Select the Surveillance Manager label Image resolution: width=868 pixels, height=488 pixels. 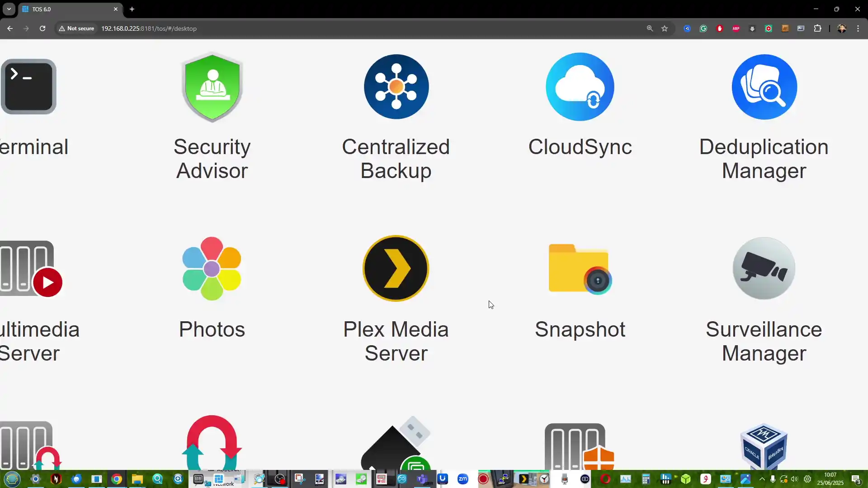(764, 341)
